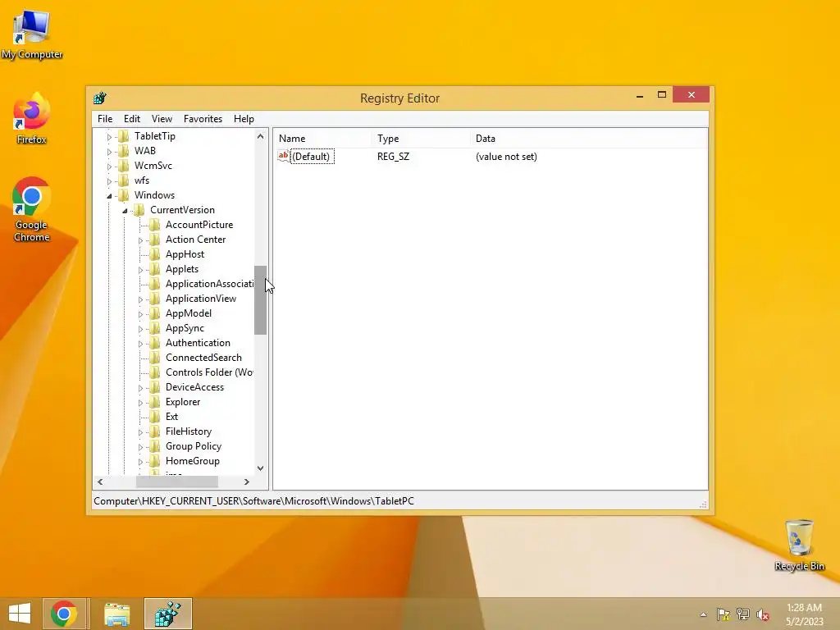The height and width of the screenshot is (630, 840).
Task: Select the ApplicationAssociati key
Action: 209,284
